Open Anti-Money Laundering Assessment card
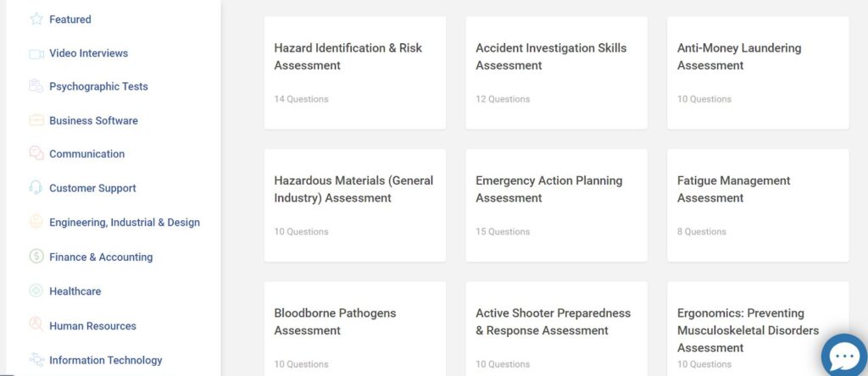 point(758,73)
